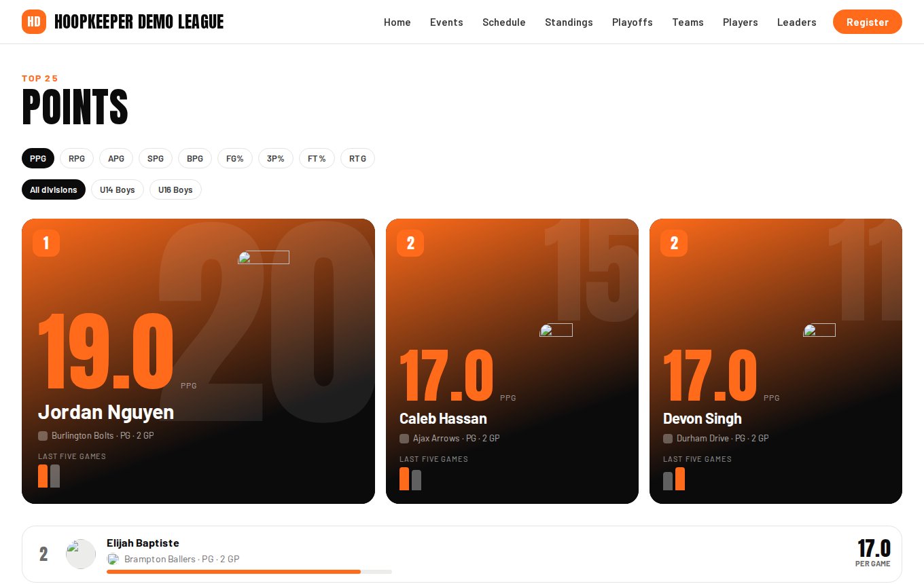
Task: Open the Playoffs page
Action: coord(633,22)
